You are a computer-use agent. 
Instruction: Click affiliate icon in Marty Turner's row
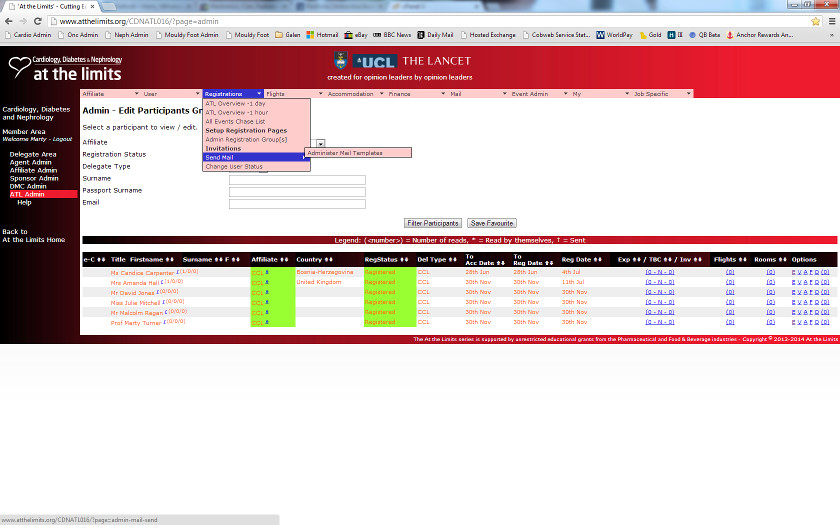coord(267,322)
